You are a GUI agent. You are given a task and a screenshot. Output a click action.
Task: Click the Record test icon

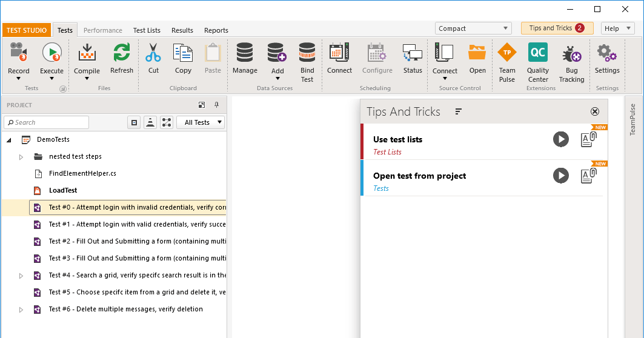coord(18,53)
